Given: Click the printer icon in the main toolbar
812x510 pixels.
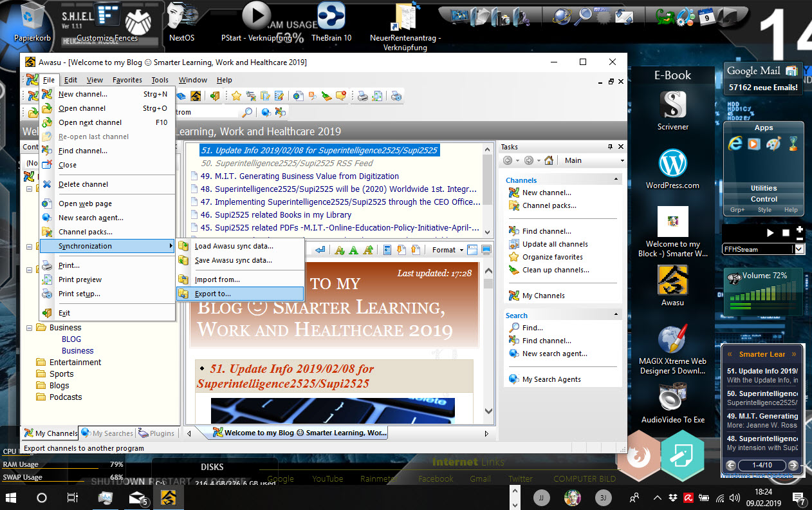Looking at the screenshot, I should (363, 96).
